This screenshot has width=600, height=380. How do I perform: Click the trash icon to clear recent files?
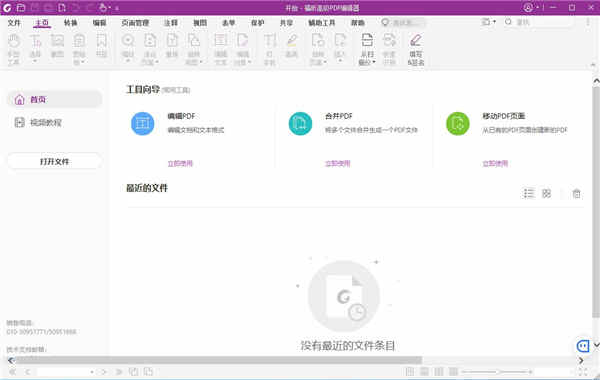576,194
